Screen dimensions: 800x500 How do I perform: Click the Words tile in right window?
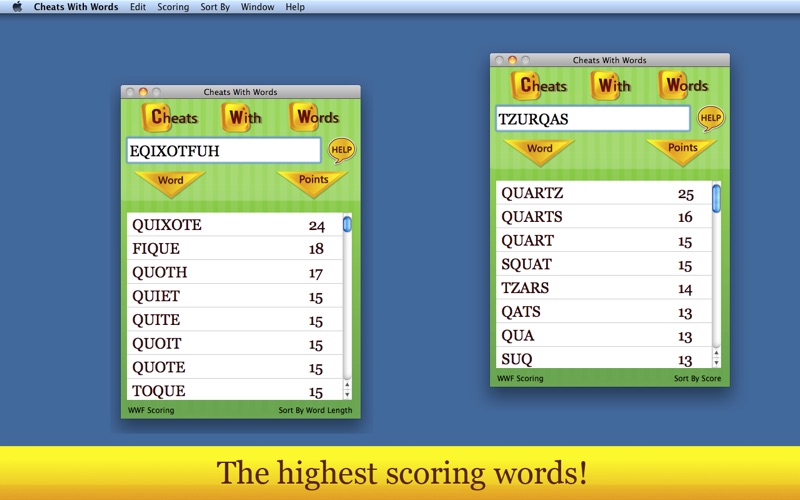tap(684, 85)
